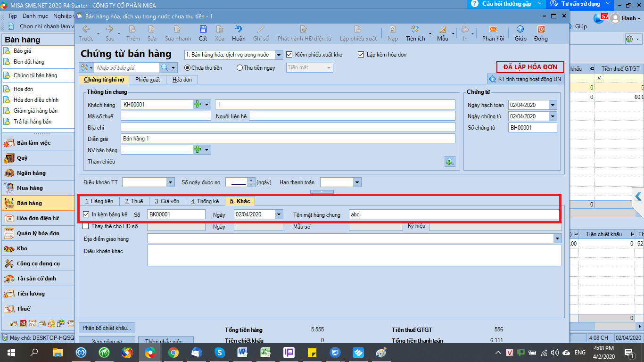The image size is (644, 362).
Task: Select Chưa thu tiền radio option
Action: click(x=187, y=68)
